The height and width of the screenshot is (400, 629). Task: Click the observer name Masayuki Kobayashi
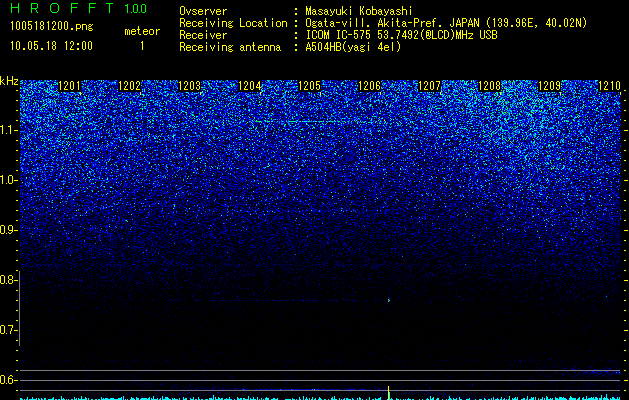pyautogui.click(x=359, y=12)
